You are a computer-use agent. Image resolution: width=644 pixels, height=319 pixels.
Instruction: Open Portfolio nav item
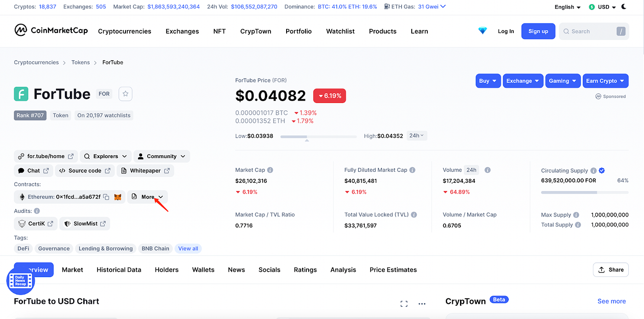point(299,31)
